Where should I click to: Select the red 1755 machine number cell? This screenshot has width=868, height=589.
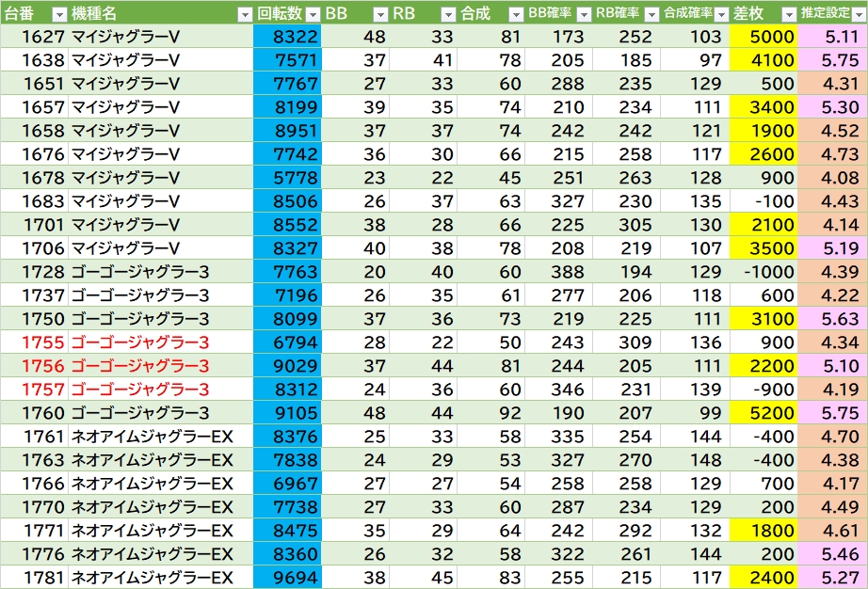pos(34,342)
